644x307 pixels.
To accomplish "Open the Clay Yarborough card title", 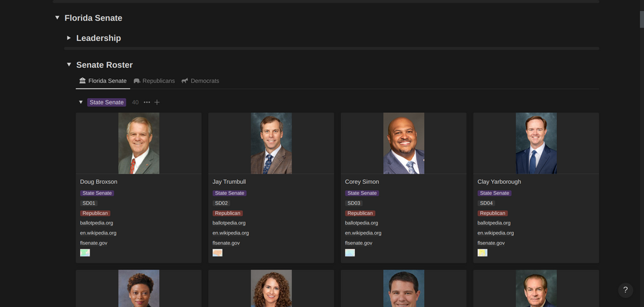I will (499, 181).
